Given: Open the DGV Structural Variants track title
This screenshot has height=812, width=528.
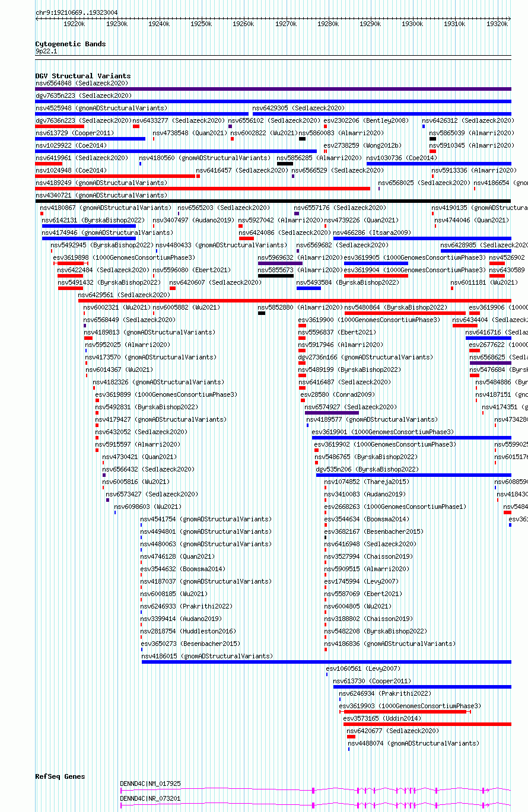Looking at the screenshot, I should (x=83, y=76).
